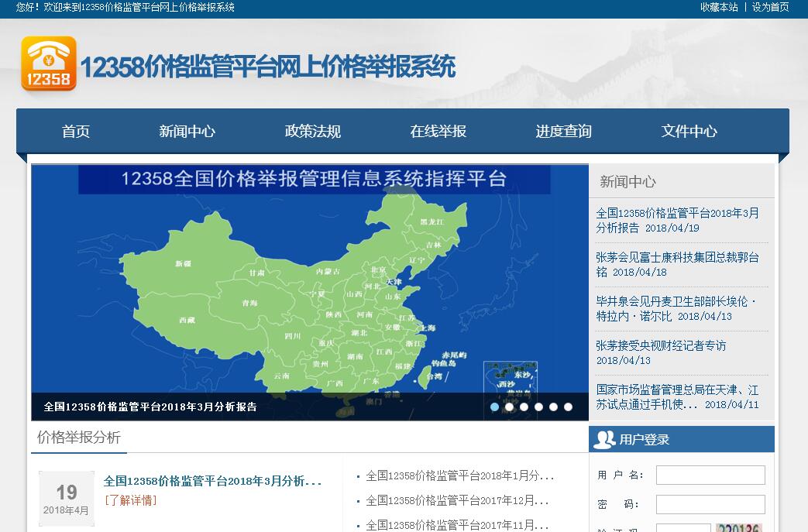This screenshot has width=808, height=532.
Task: Select 进度查询 in the navigation bar
Action: [x=563, y=132]
